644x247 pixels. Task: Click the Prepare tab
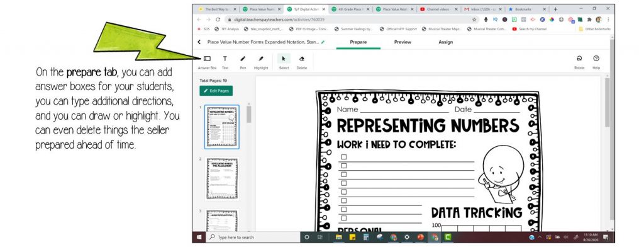coord(358,42)
